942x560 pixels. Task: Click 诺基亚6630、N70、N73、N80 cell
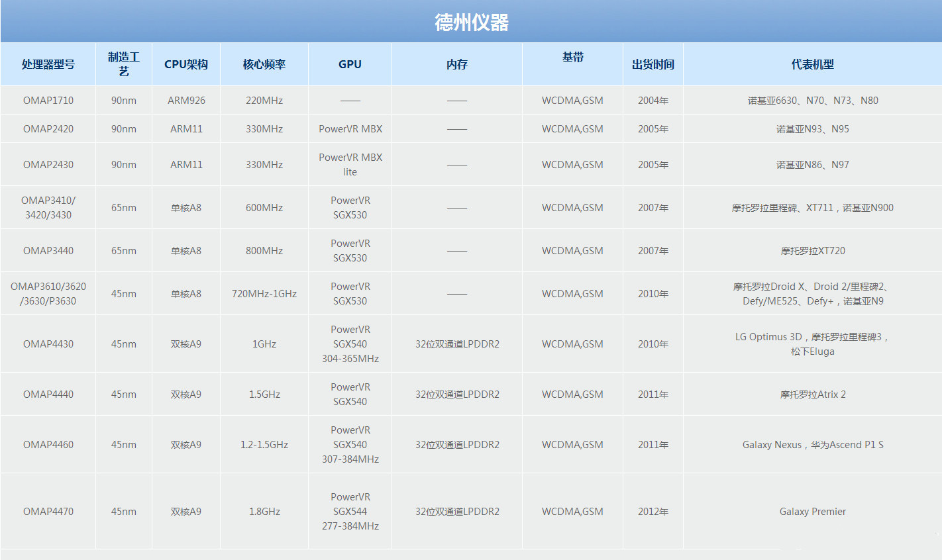pyautogui.click(x=813, y=101)
